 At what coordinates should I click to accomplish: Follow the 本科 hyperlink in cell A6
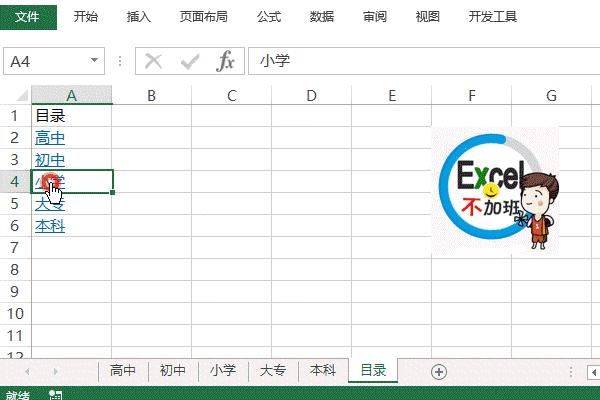point(50,226)
